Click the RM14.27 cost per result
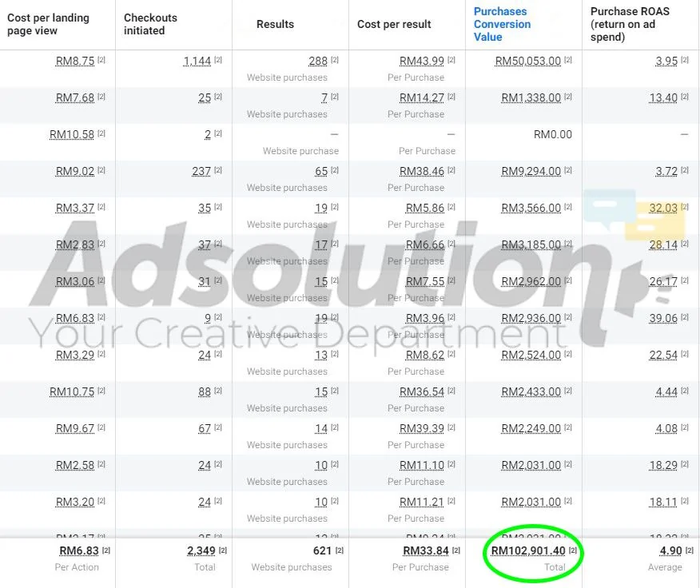700x588 pixels. click(422, 97)
